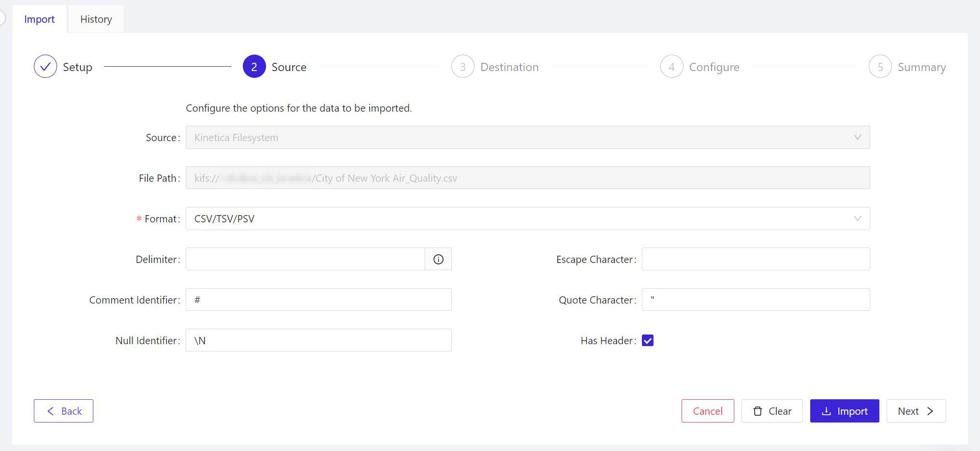980x451 pixels.
Task: Click the Quote Character field
Action: click(756, 300)
